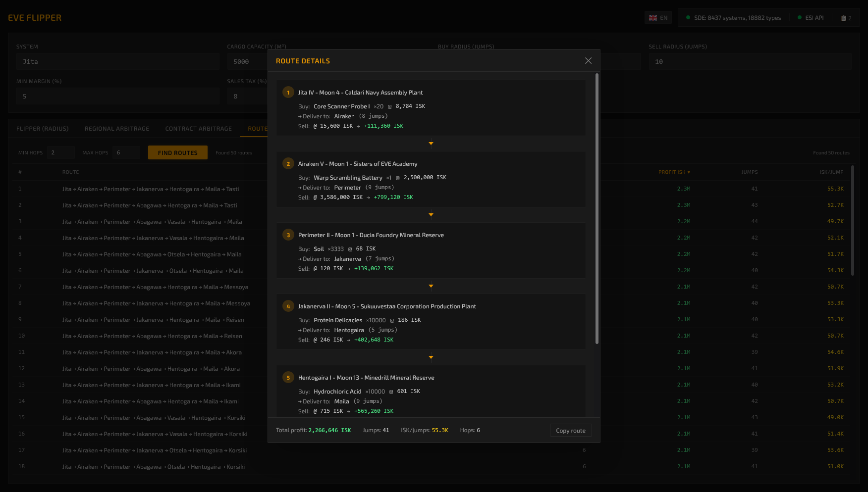The image size is (868, 492).
Task: Click the Core Scanner Probe I item
Action: (342, 106)
